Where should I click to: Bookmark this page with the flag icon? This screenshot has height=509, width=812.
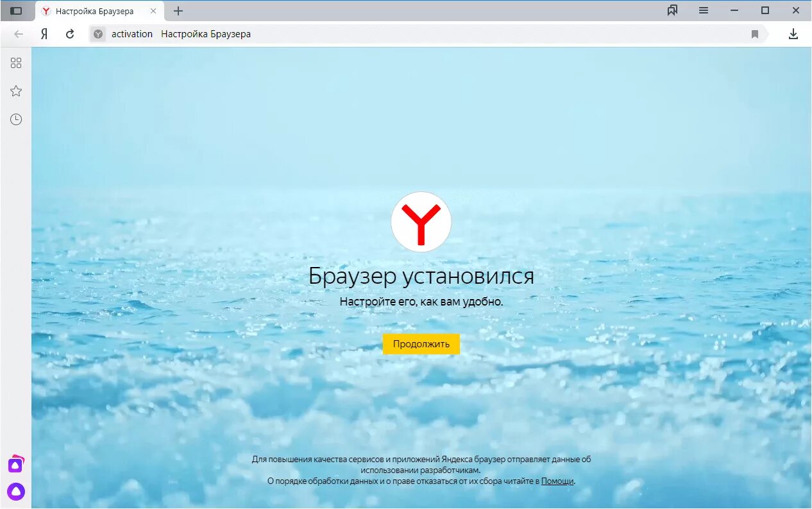tap(755, 34)
